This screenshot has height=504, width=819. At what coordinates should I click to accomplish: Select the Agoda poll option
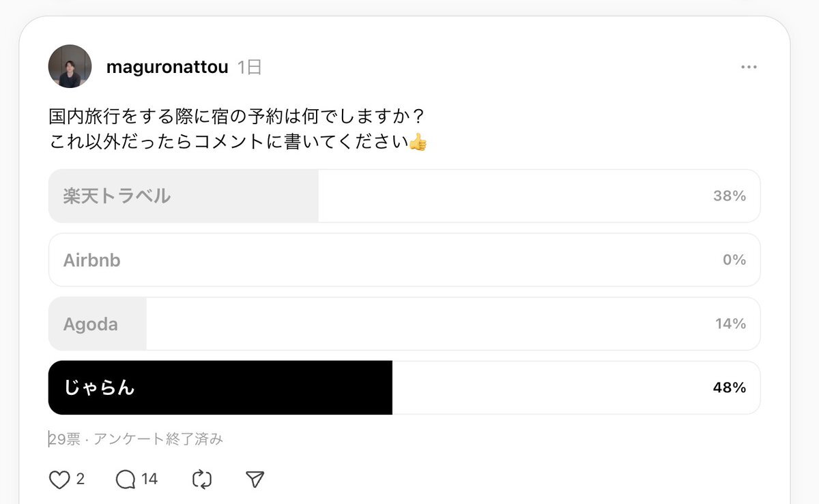(404, 324)
